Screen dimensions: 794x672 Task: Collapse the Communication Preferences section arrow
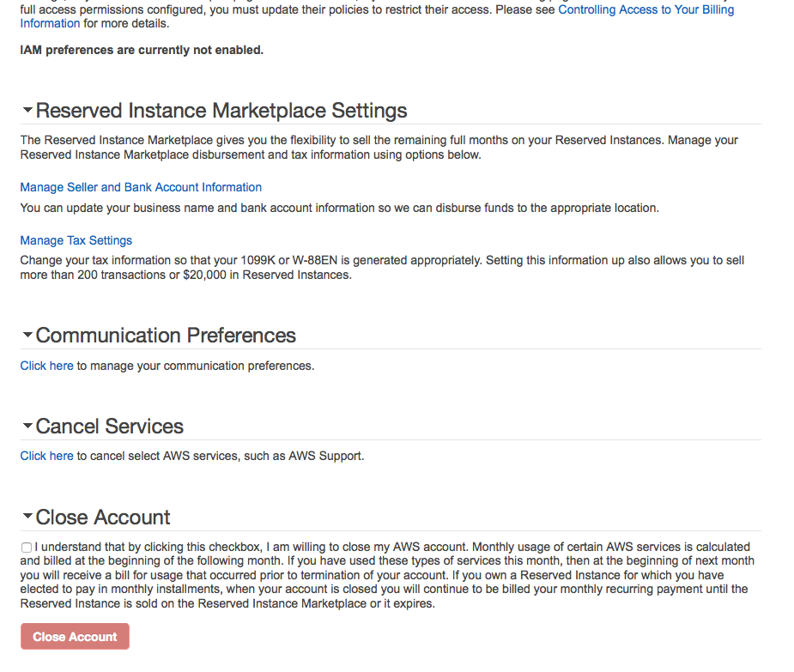(27, 335)
